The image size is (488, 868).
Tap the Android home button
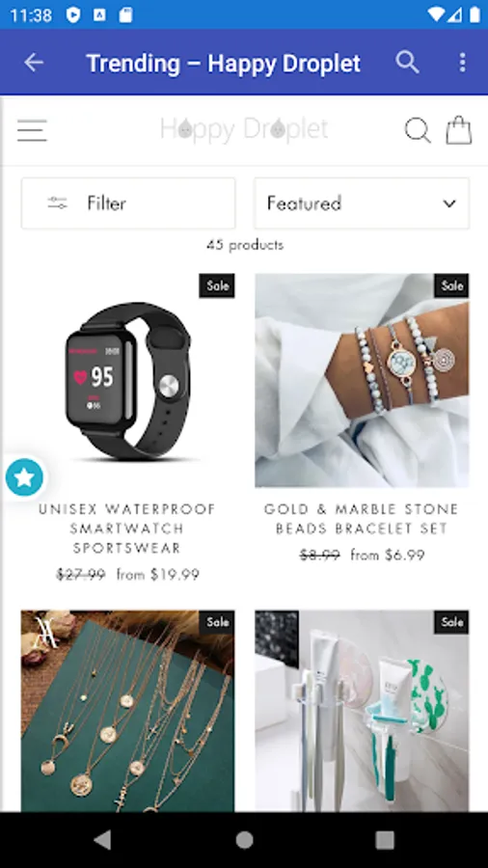244,840
